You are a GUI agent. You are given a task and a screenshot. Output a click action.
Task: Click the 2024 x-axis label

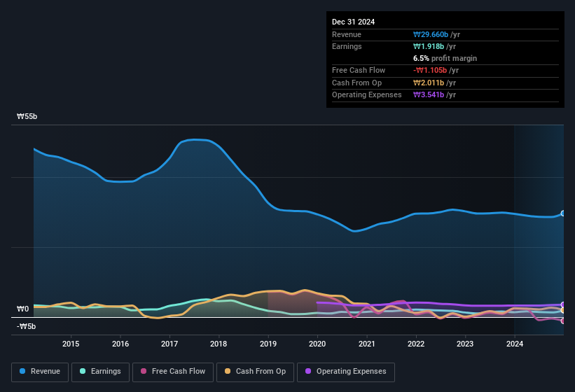515,344
